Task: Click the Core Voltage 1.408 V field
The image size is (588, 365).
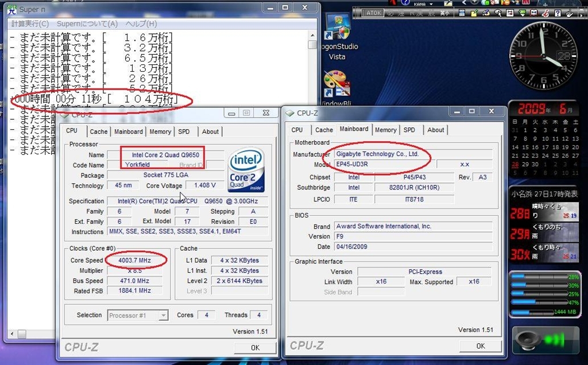Action: pyautogui.click(x=205, y=185)
